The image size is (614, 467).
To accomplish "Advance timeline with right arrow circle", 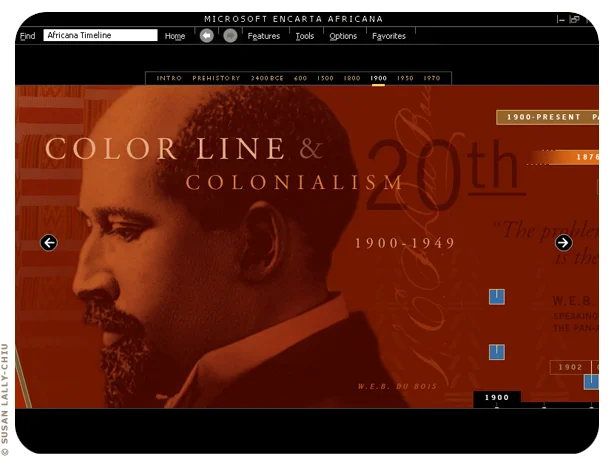I will pos(564,243).
